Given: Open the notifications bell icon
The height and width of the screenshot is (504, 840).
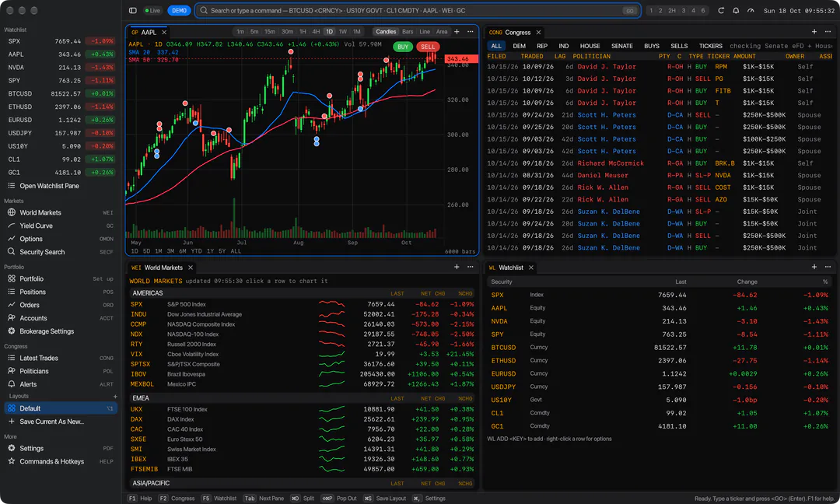Looking at the screenshot, I should (x=736, y=11).
